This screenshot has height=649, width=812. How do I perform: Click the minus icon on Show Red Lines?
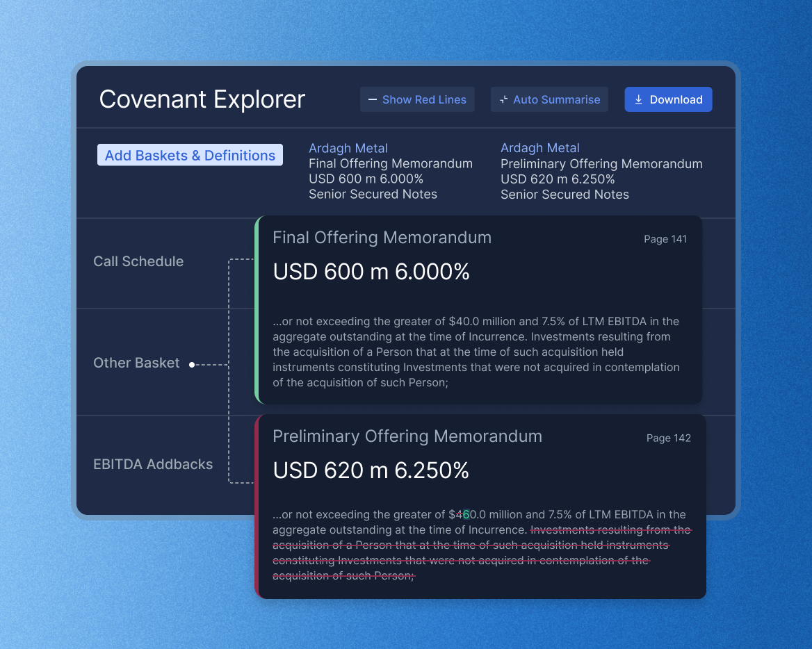pos(371,99)
